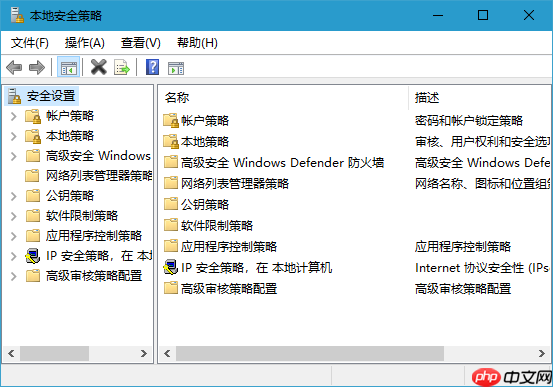Image resolution: width=553 pixels, height=387 pixels.
Task: Click right scroll arrow of list pane
Action: point(542,353)
